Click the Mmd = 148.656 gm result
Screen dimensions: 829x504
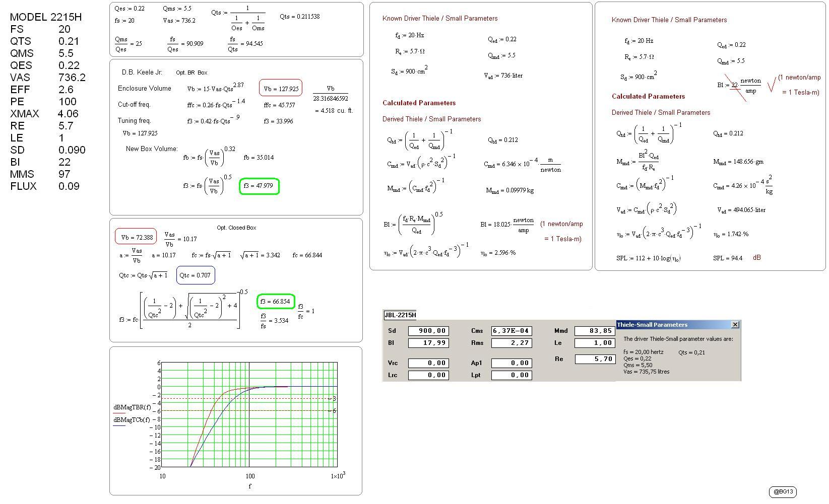coord(738,162)
